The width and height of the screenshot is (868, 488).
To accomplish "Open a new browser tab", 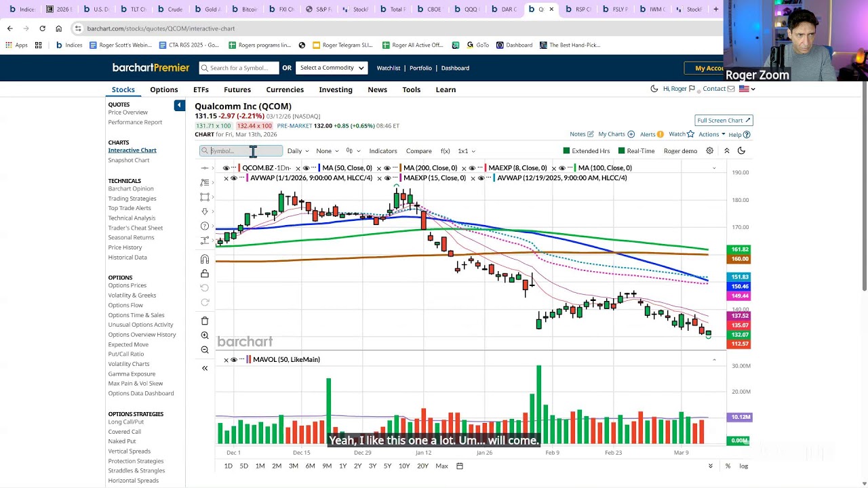I will (715, 9).
